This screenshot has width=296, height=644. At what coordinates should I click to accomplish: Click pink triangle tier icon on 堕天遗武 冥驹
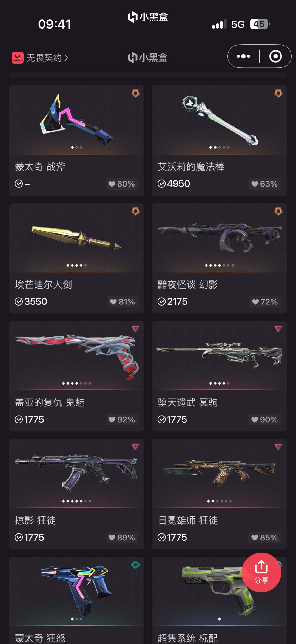[x=278, y=329]
